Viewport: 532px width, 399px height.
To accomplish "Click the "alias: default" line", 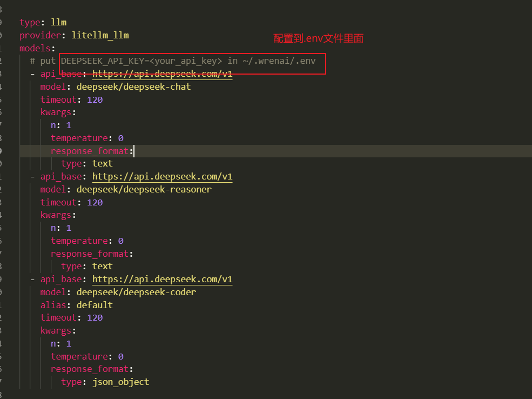I will [x=76, y=305].
